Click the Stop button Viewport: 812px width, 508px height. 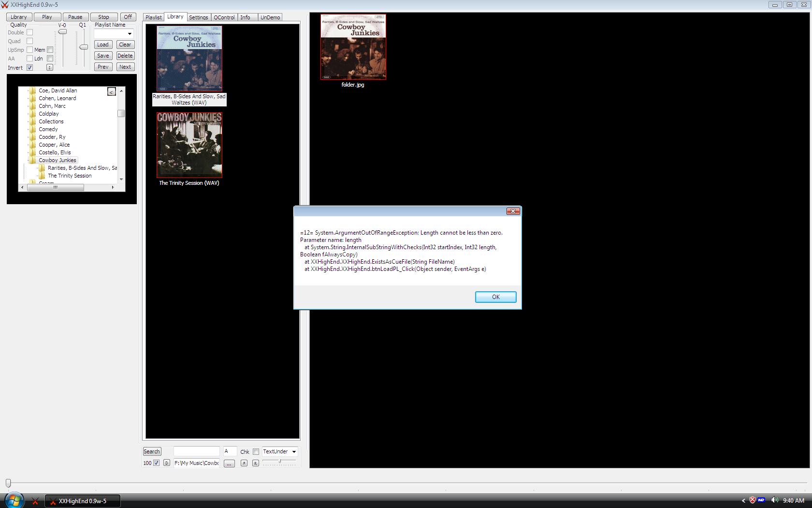(x=103, y=17)
